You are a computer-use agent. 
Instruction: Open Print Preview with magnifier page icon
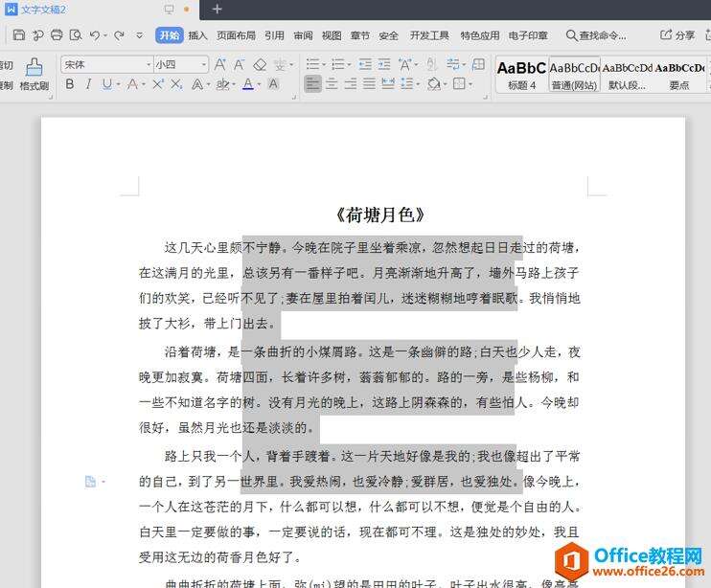(x=76, y=34)
